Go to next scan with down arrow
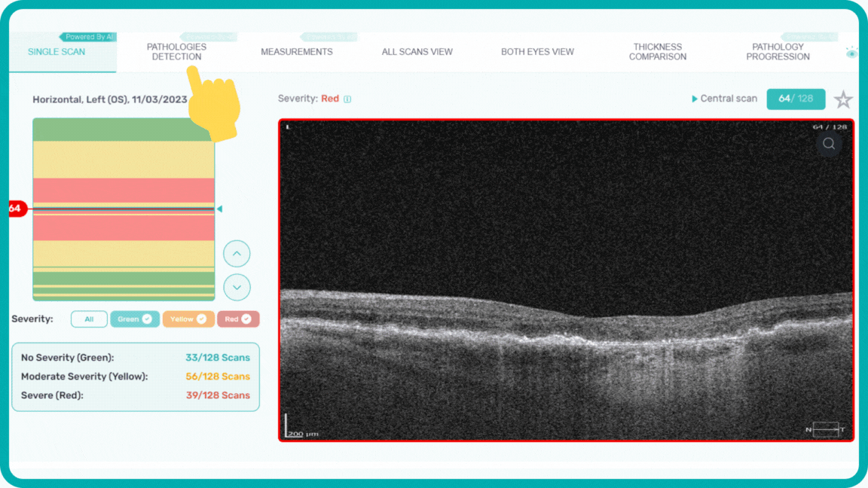868x488 pixels. click(237, 287)
